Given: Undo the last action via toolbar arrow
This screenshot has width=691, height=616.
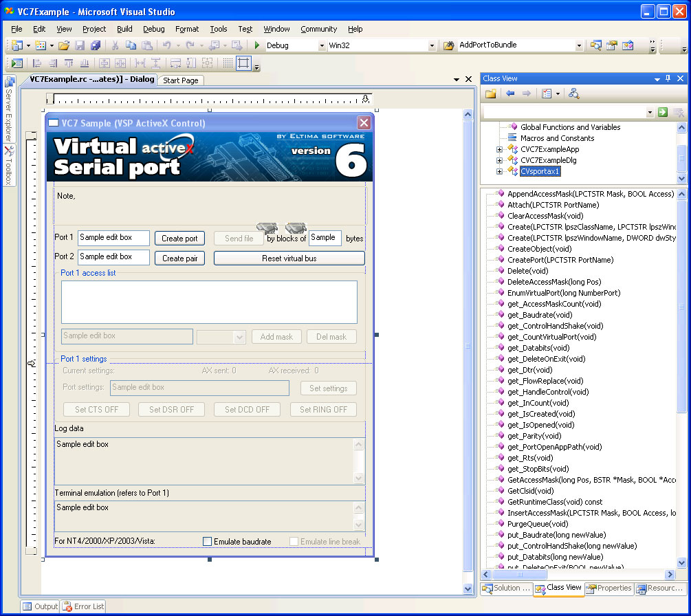Looking at the screenshot, I should [x=166, y=45].
